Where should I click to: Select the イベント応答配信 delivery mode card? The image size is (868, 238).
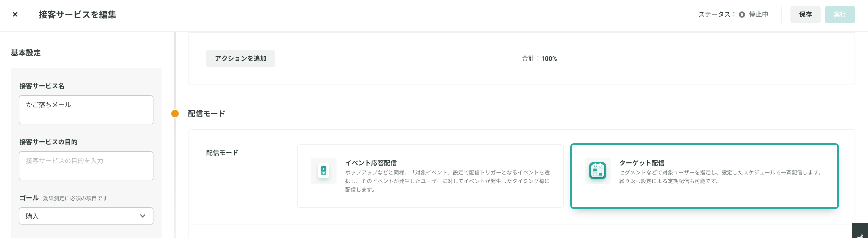[x=430, y=176]
